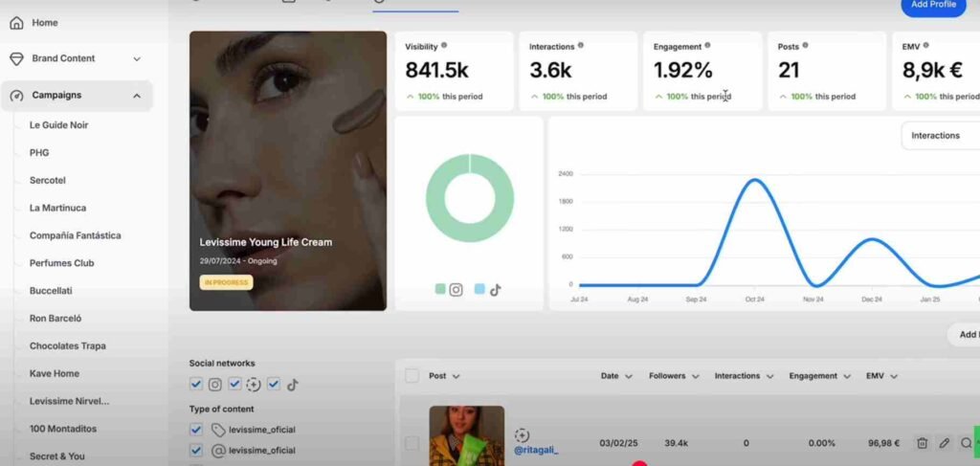Click the story icon above @ritagali_
980x466 pixels.
(522, 435)
